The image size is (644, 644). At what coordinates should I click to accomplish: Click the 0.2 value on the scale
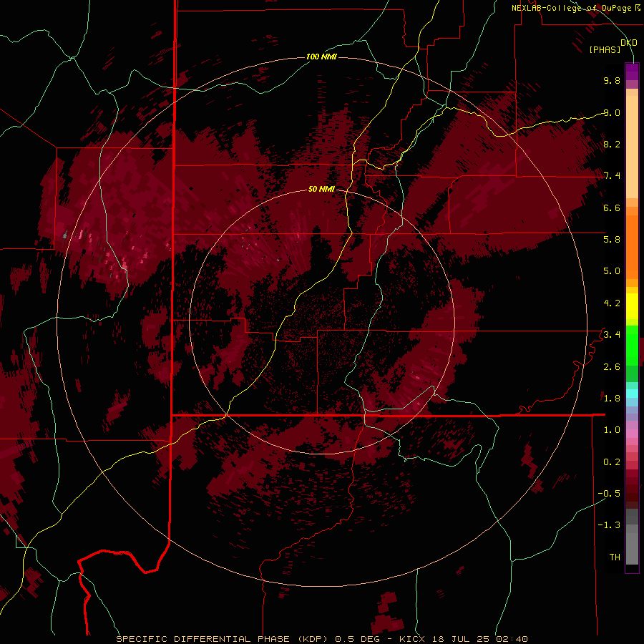coord(612,462)
